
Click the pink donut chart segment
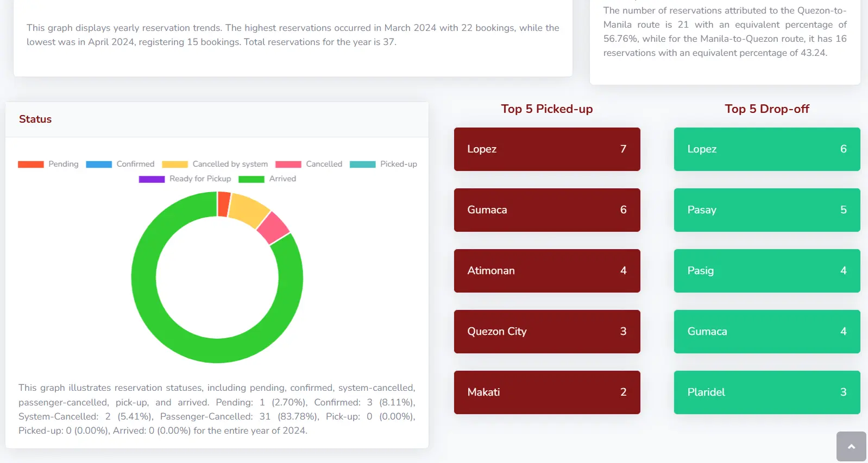pos(273,228)
